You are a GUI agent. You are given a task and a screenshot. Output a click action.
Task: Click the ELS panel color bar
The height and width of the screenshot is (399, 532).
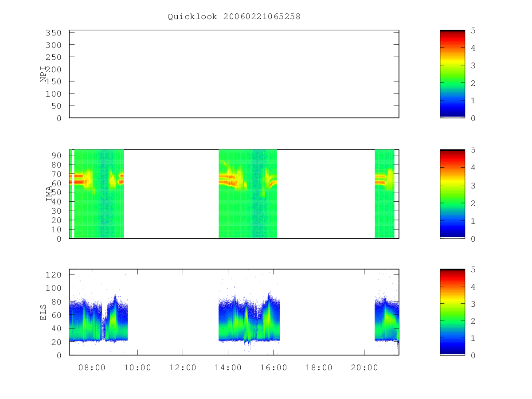tap(452, 312)
